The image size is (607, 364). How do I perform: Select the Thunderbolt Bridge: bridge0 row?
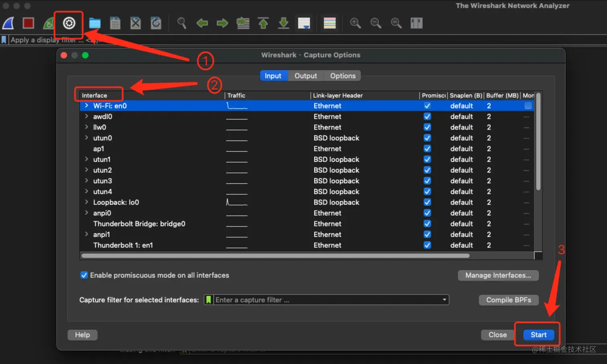[x=307, y=224]
